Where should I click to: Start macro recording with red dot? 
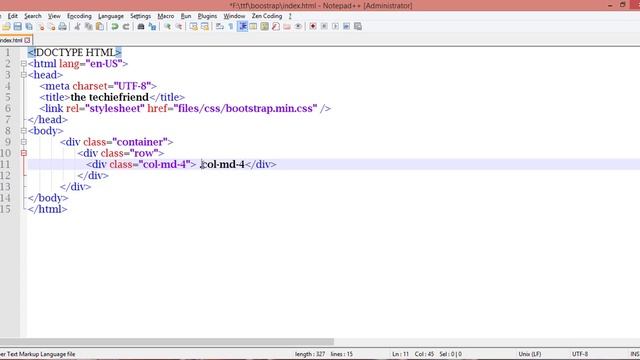(313, 27)
